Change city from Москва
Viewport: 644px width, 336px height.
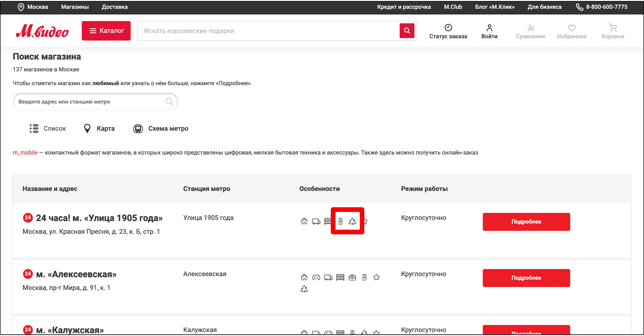[33, 7]
